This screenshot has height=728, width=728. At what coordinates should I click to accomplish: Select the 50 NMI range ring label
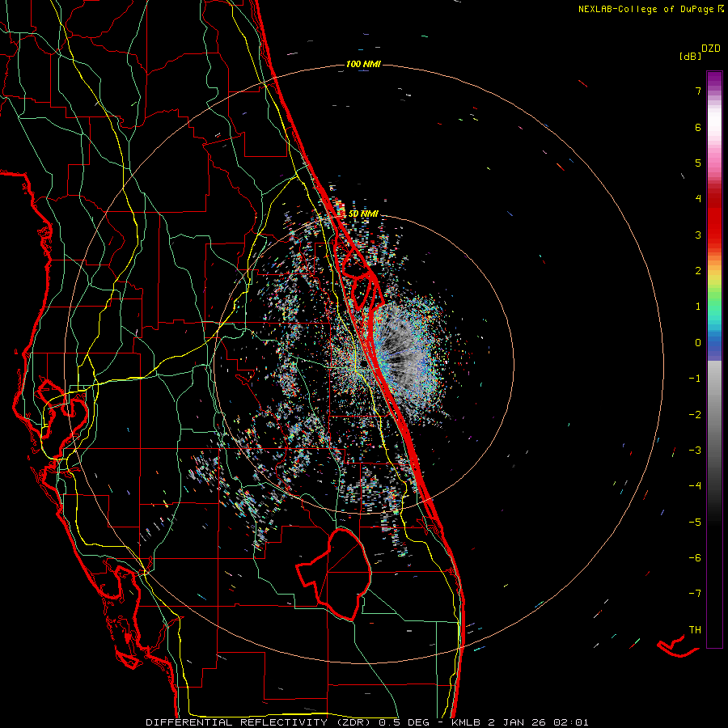(x=363, y=214)
